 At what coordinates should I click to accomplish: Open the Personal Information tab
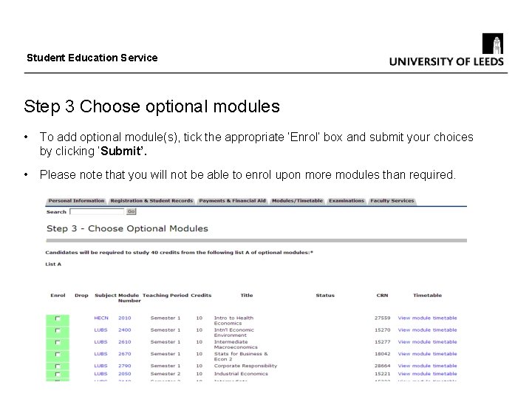(77, 201)
